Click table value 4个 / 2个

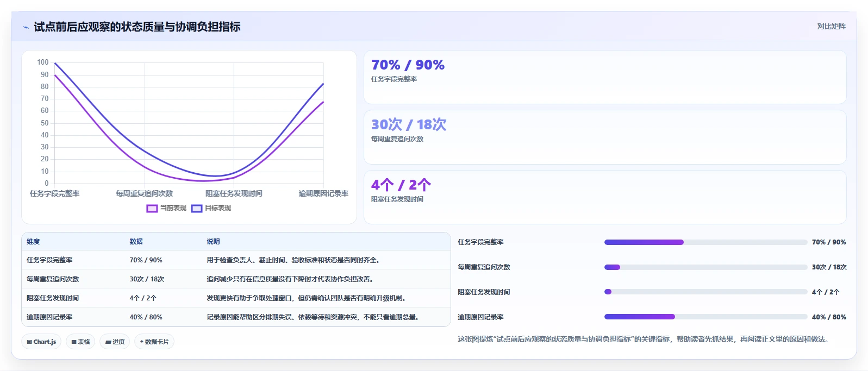[143, 298]
